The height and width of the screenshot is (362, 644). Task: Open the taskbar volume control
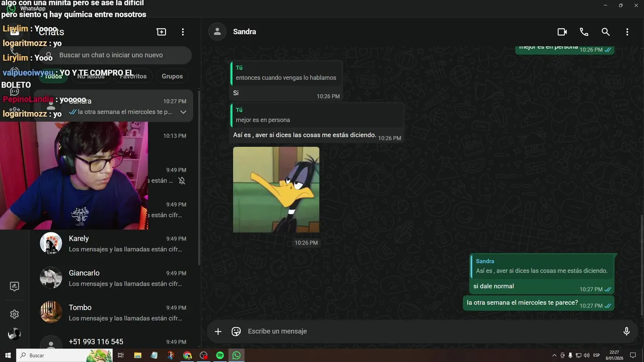point(587,355)
